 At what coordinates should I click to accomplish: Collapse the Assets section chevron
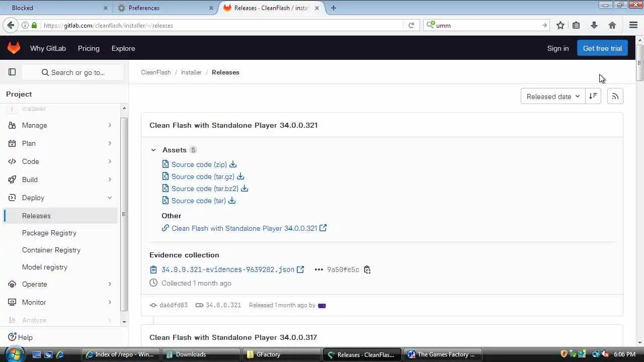tap(153, 150)
